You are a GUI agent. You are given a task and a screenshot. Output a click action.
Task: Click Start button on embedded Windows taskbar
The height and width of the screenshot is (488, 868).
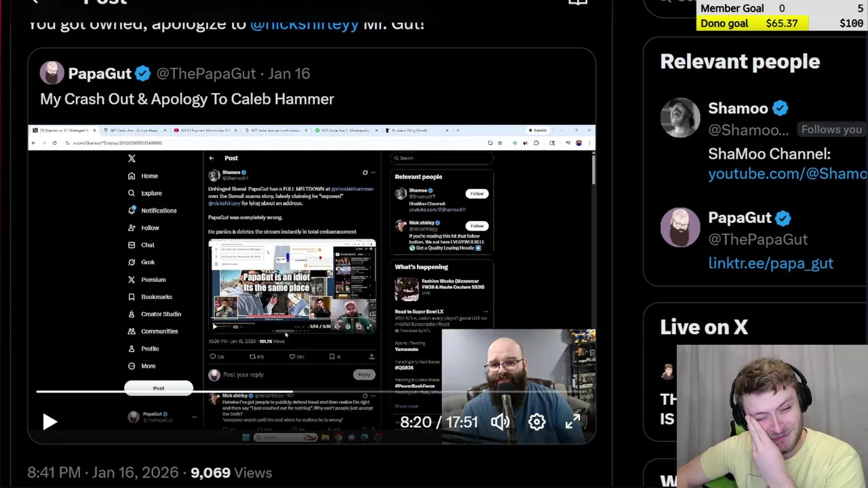pyautogui.click(x=245, y=438)
